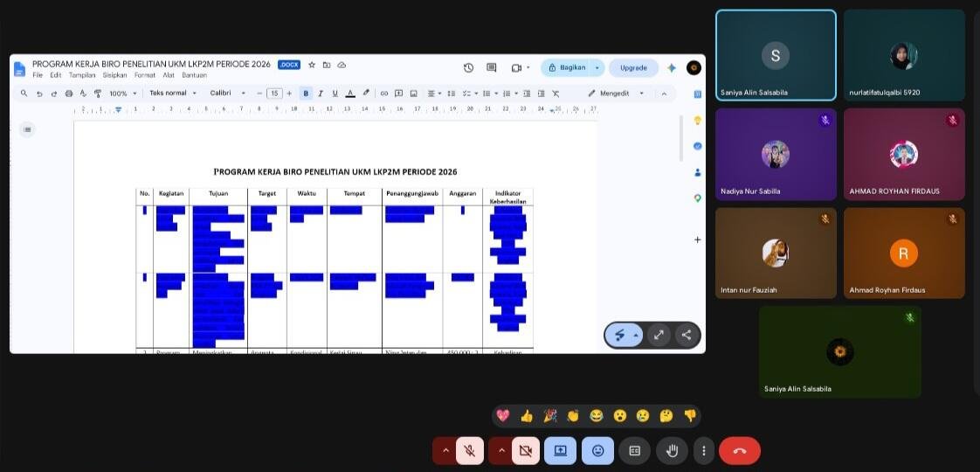Hide the emoji reactions bar
Screen dimensions: 980x472
pos(597,451)
